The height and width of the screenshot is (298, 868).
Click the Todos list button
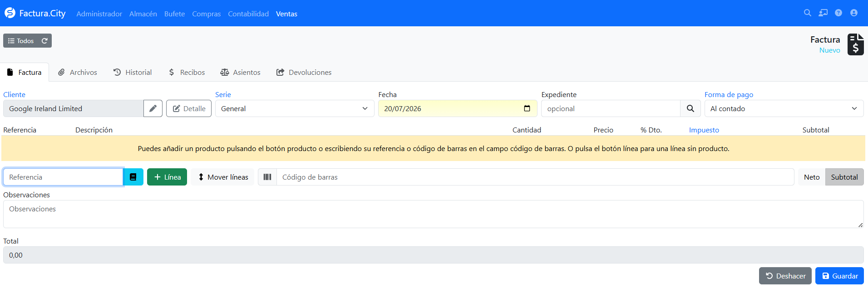pyautogui.click(x=21, y=41)
